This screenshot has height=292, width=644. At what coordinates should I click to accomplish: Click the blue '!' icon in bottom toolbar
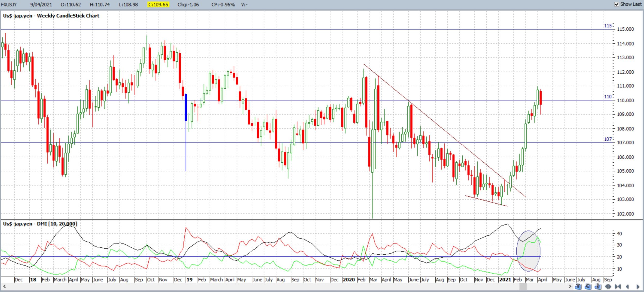pyautogui.click(x=598, y=287)
